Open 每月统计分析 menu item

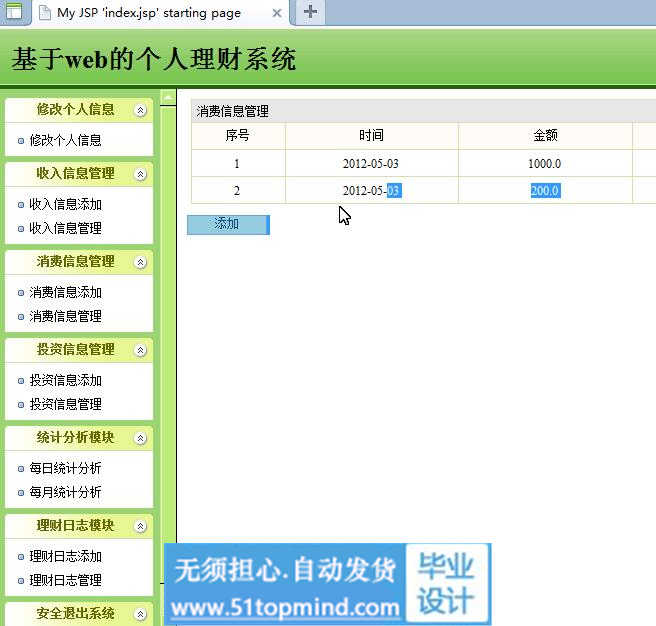[x=65, y=492]
